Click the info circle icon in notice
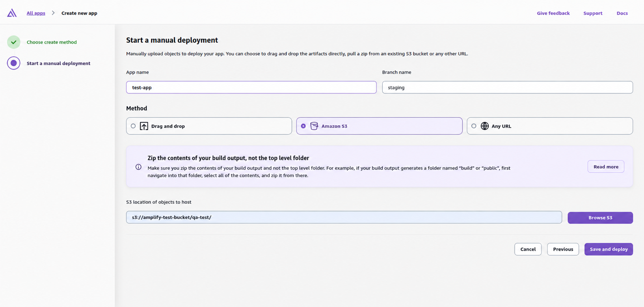644x307 pixels. click(x=138, y=167)
